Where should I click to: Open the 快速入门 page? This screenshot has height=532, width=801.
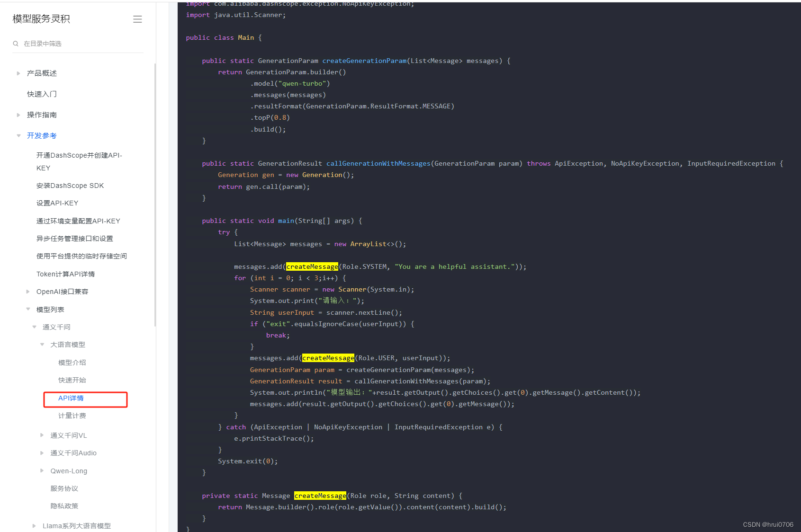tap(42, 94)
